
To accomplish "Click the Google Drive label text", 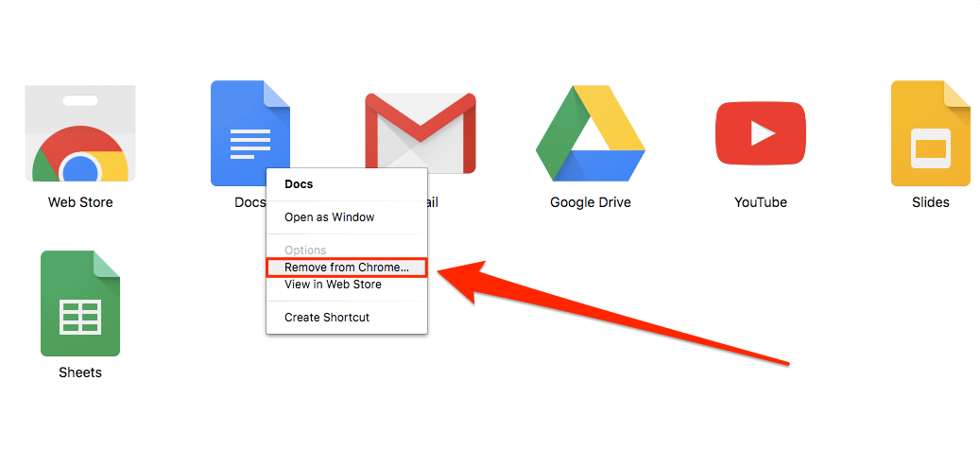I will [591, 202].
